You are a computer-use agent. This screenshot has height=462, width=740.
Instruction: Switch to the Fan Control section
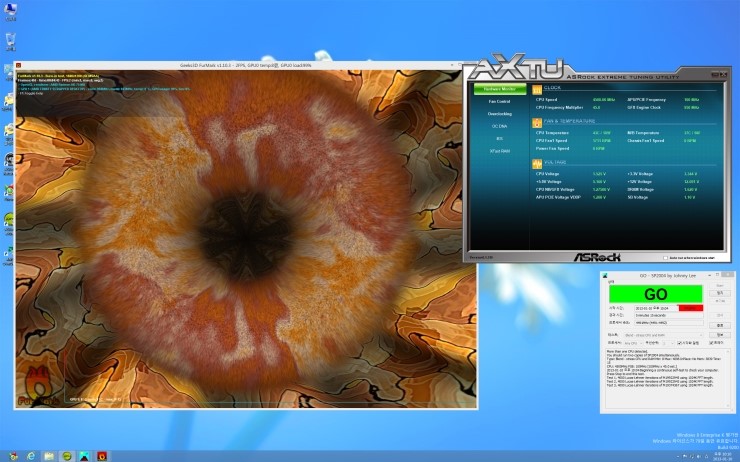(499, 101)
